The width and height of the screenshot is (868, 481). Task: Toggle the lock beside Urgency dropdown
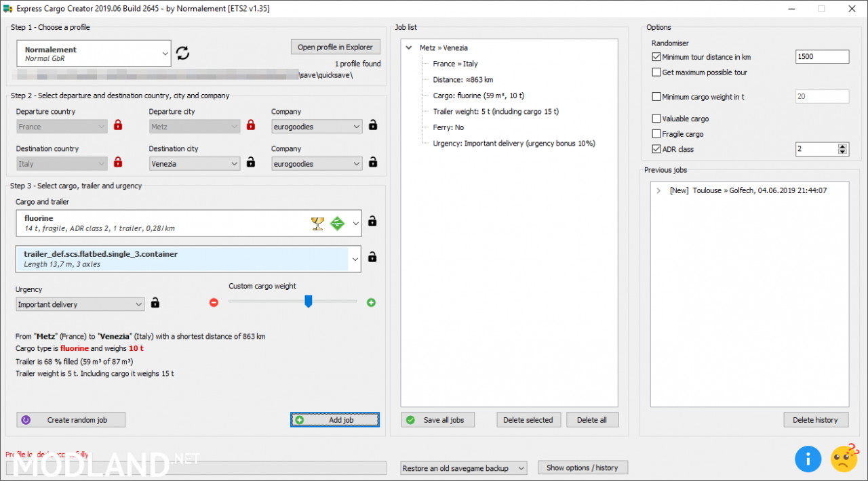(155, 303)
